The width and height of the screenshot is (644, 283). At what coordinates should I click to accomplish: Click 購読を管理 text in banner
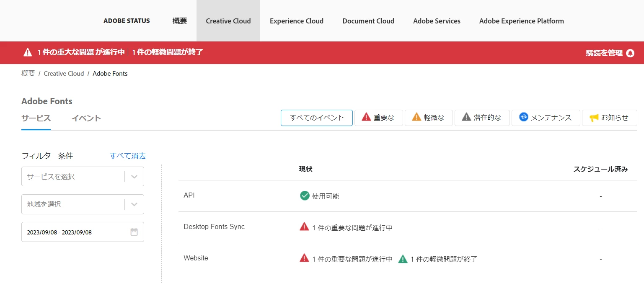[x=604, y=53]
